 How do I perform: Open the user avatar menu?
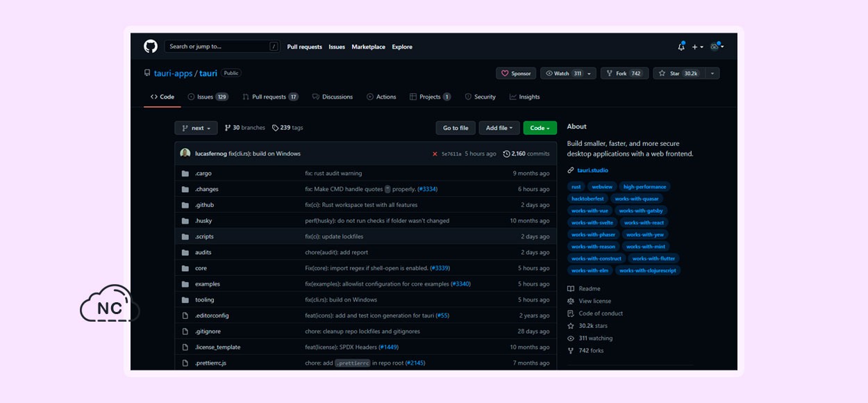(717, 47)
